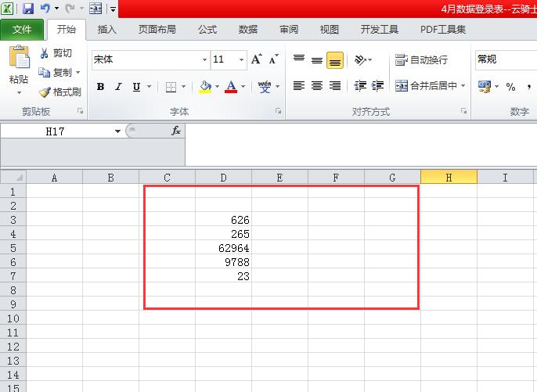Image resolution: width=537 pixels, height=392 pixels.
Task: Switch to the 审阅 tab
Action: tap(289, 30)
